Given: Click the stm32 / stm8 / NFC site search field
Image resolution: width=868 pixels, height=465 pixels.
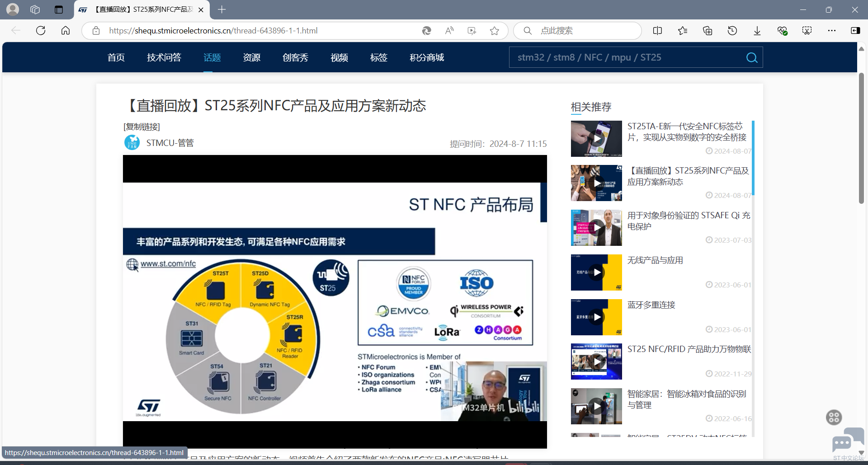Looking at the screenshot, I should point(627,57).
